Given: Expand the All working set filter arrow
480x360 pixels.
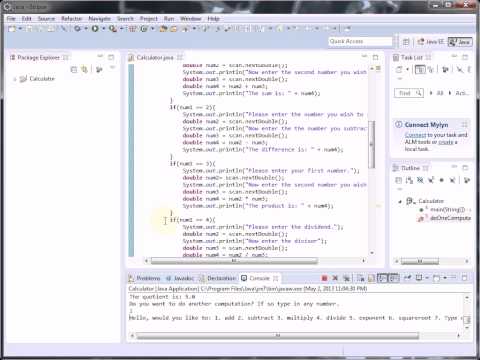Looking at the screenshot, I should [x=431, y=93].
